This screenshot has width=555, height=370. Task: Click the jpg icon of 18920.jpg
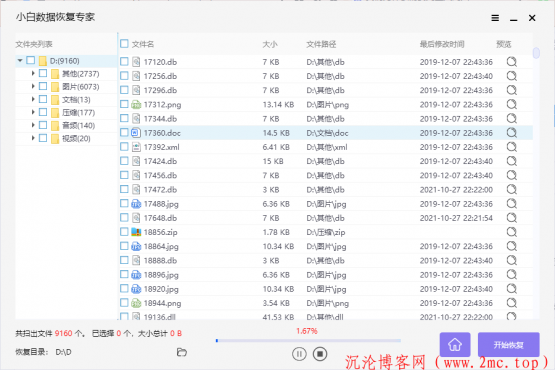(136, 289)
